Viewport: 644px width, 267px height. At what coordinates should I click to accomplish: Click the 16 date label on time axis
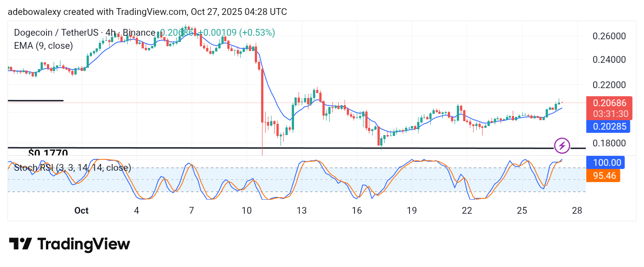(x=357, y=211)
